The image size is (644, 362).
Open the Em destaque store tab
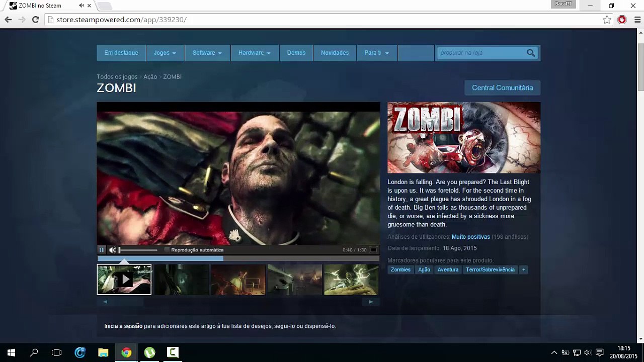(121, 53)
